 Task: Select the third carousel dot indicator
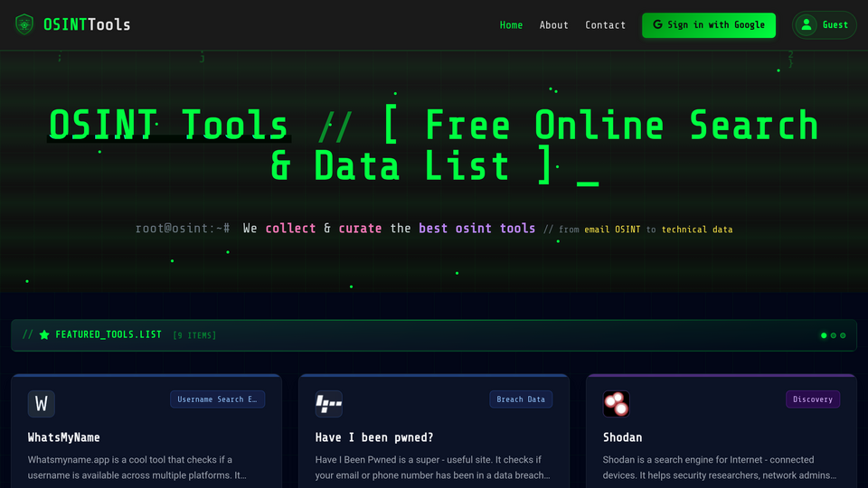click(x=843, y=335)
